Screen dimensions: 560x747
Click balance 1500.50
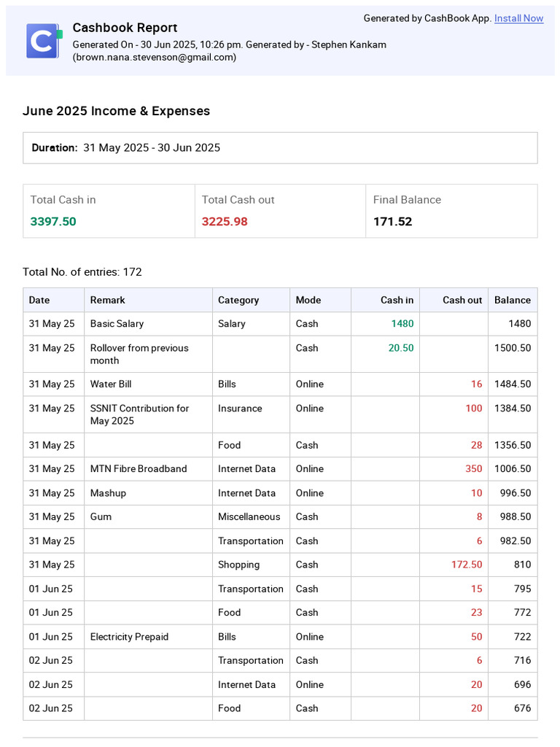[x=513, y=348]
